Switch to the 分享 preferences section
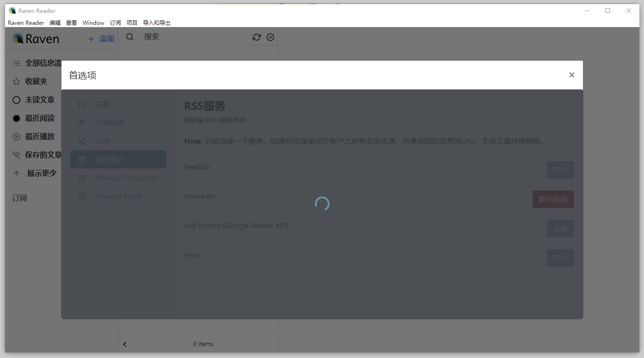The height and width of the screenshot is (358, 644). coord(102,141)
